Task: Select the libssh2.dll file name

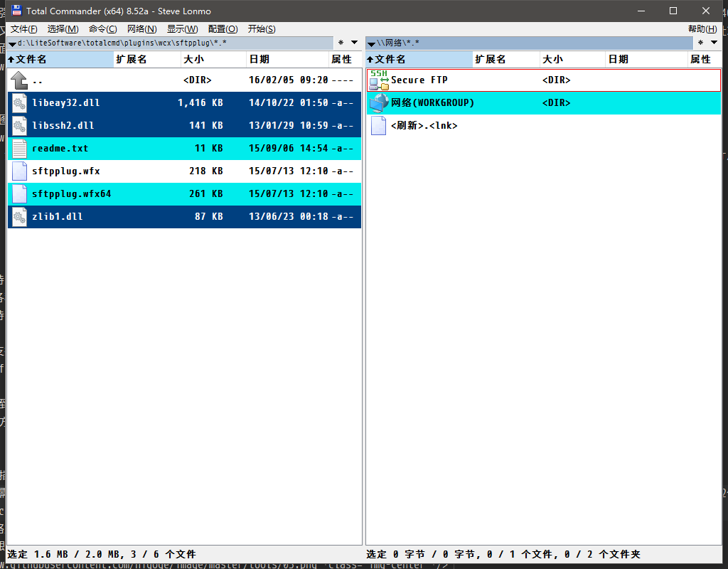Action: pos(63,125)
